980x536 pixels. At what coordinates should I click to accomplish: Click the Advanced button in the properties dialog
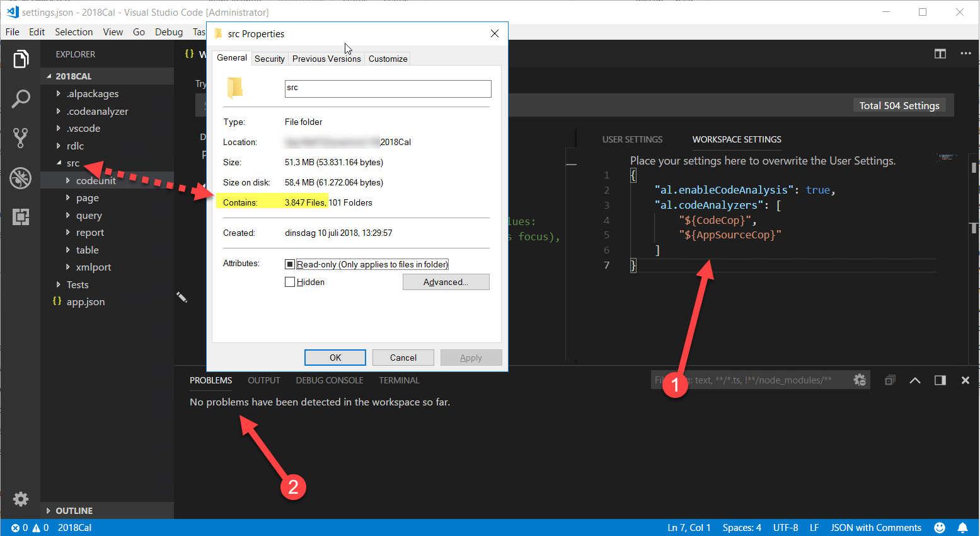[x=446, y=281]
